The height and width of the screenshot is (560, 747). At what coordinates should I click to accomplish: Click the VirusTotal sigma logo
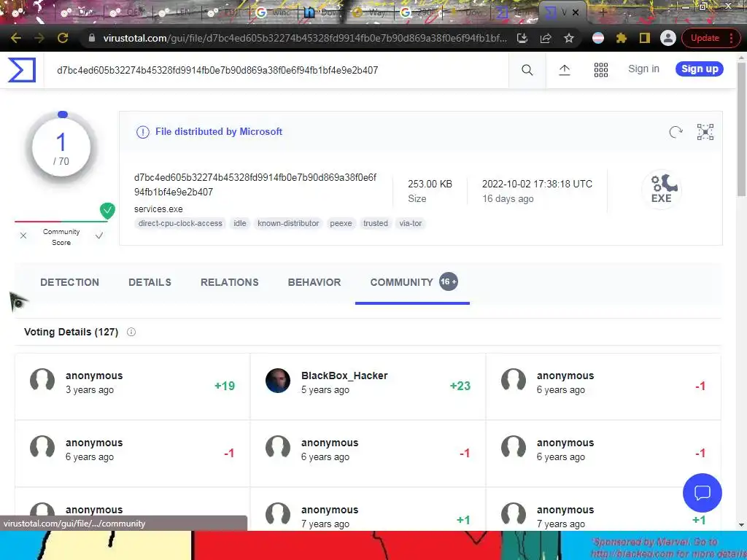tap(21, 70)
